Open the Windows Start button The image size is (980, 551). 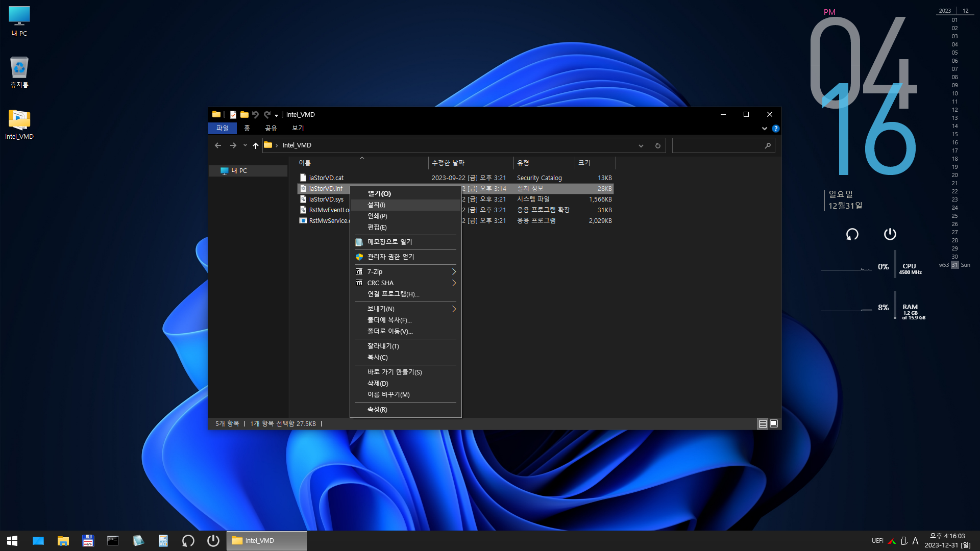click(12, 541)
